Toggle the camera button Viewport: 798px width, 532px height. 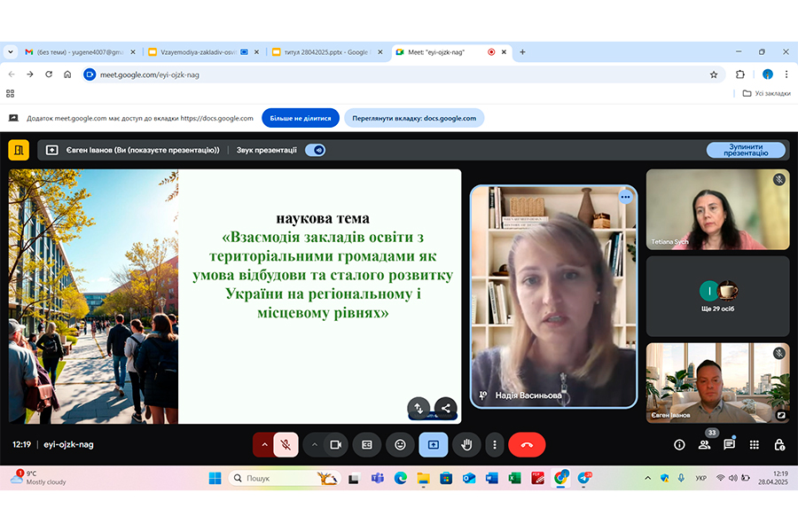[x=336, y=444]
